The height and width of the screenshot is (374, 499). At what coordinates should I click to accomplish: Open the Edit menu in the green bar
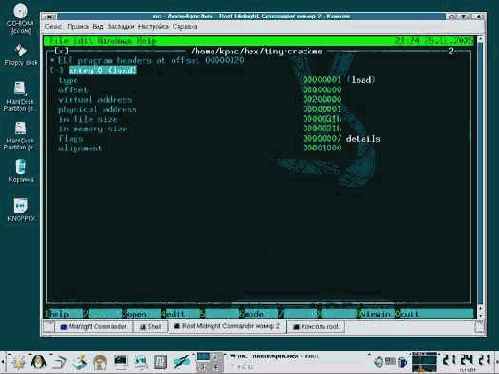pos(82,41)
